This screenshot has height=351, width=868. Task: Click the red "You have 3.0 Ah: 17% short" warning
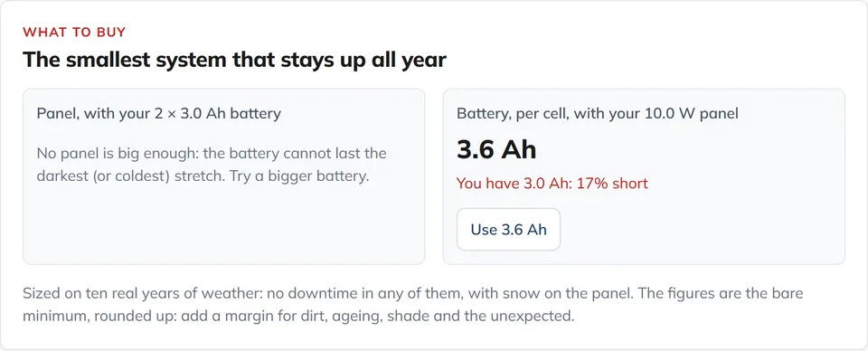click(x=552, y=184)
